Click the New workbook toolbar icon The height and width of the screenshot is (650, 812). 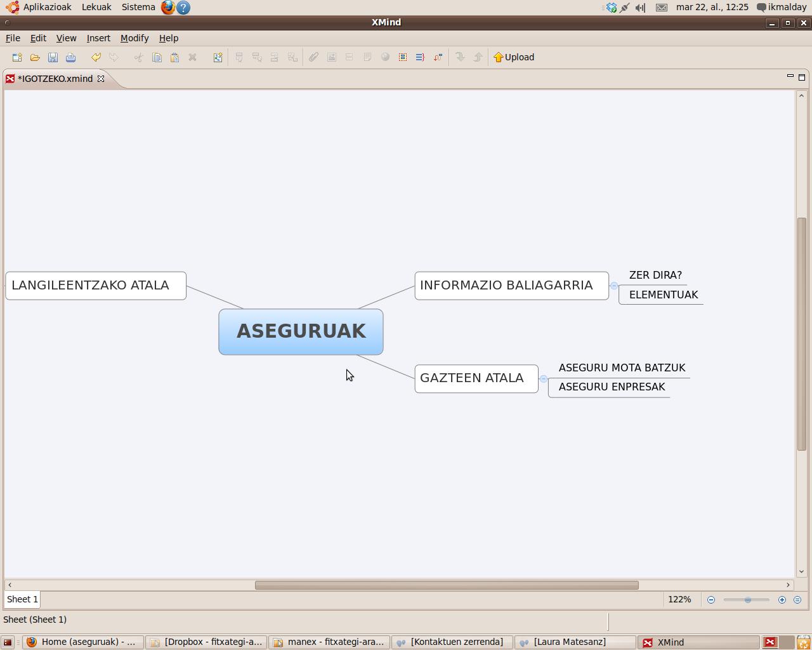[17, 57]
